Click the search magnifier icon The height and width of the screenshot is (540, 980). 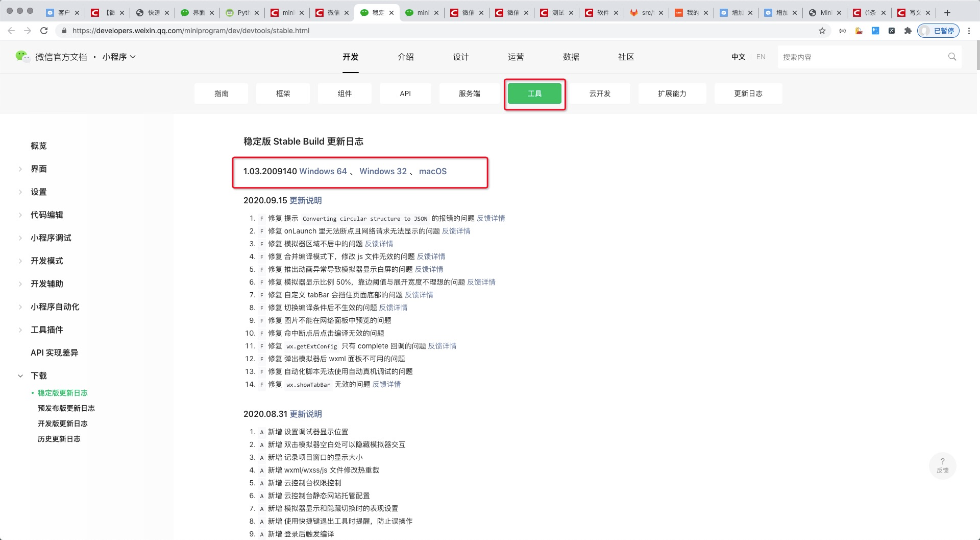coord(952,57)
